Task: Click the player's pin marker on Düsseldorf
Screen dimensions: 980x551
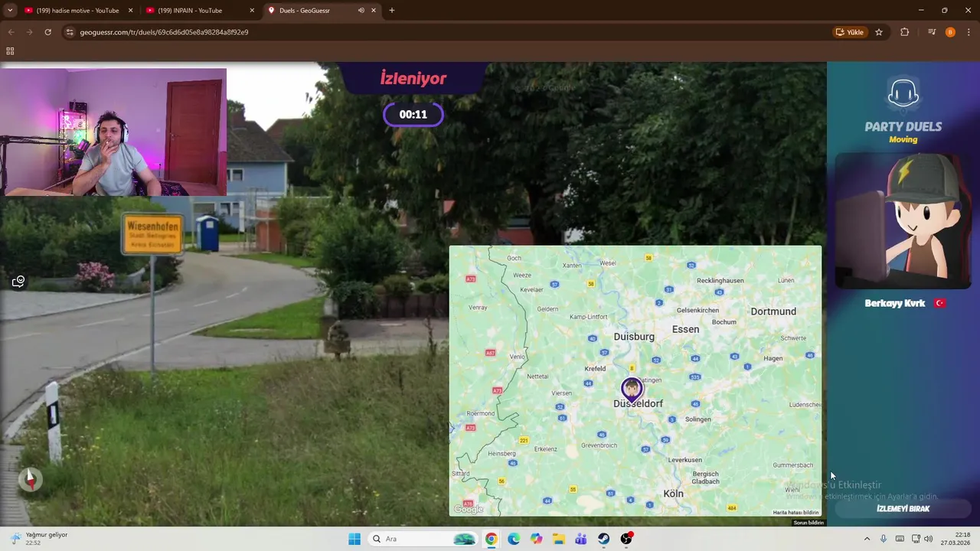Action: tap(632, 390)
